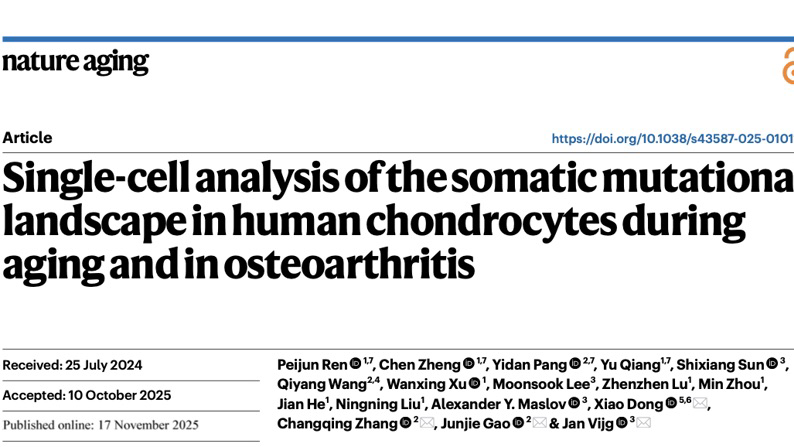This screenshot has width=794, height=447.
Task: Click the Article type label
Action: [x=27, y=138]
